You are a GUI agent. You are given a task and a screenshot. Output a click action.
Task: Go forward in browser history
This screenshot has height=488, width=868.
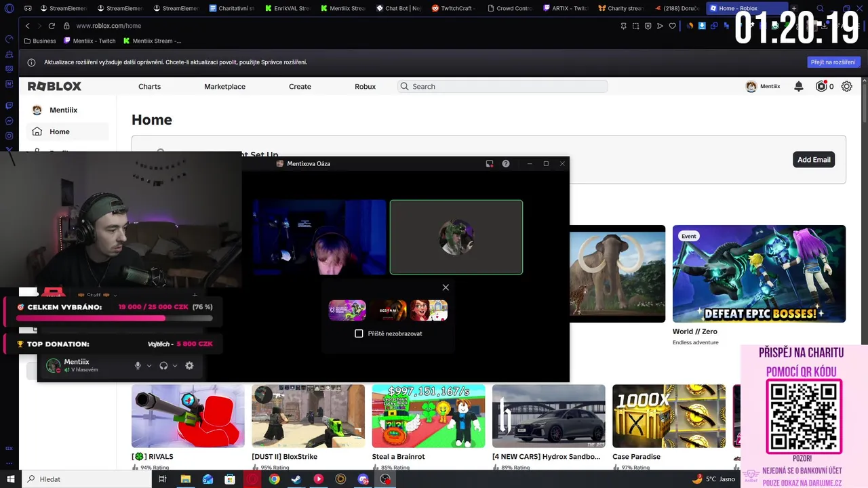pos(38,26)
